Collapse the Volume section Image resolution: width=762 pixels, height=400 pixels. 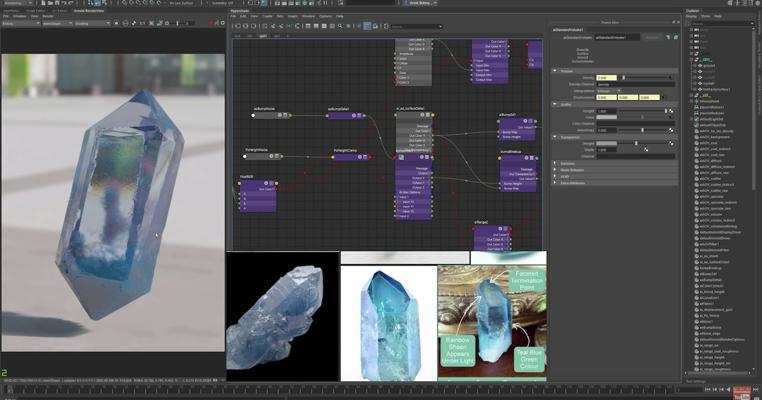(554, 71)
